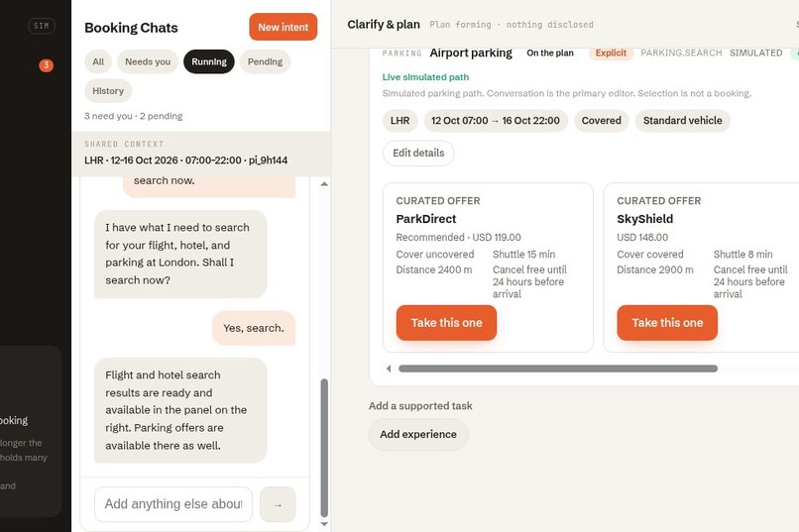Click the Standard vehicle chip

tap(682, 121)
